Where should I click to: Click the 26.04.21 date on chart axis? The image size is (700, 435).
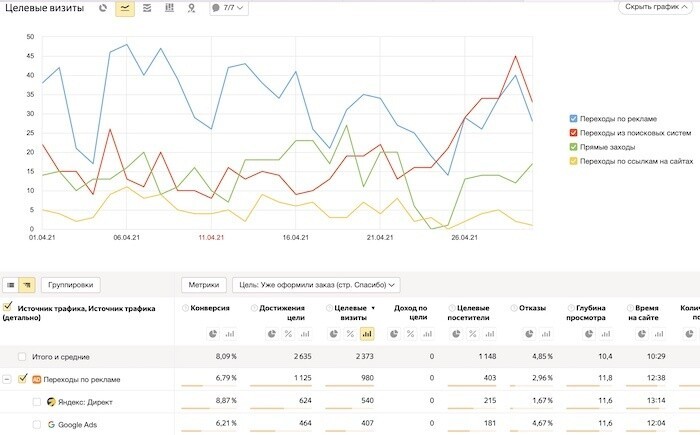point(464,238)
